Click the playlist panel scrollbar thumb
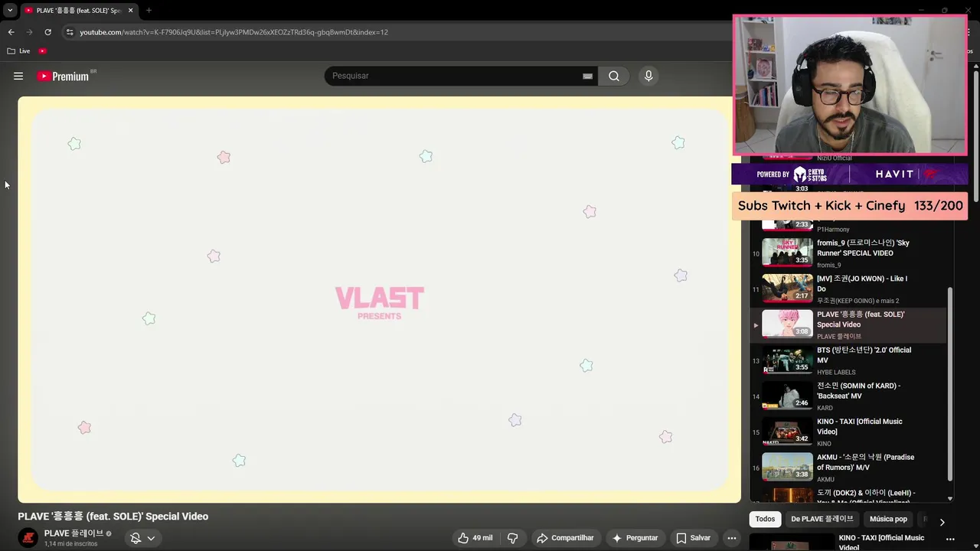This screenshot has height=551, width=980. coord(950,384)
